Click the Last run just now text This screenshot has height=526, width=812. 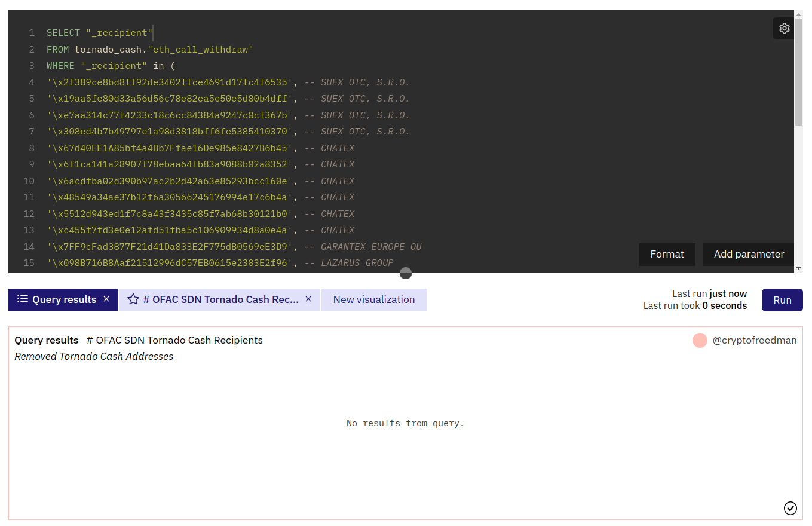[x=709, y=293]
